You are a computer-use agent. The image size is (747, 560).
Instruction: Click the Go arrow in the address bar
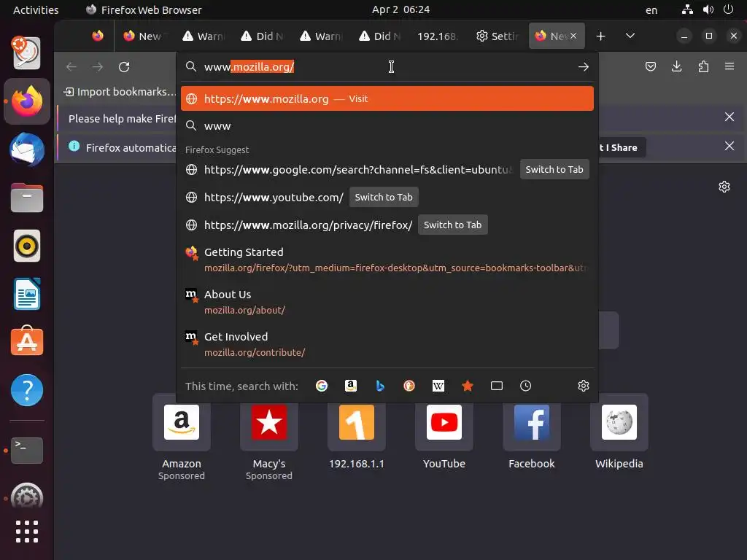[583, 67]
